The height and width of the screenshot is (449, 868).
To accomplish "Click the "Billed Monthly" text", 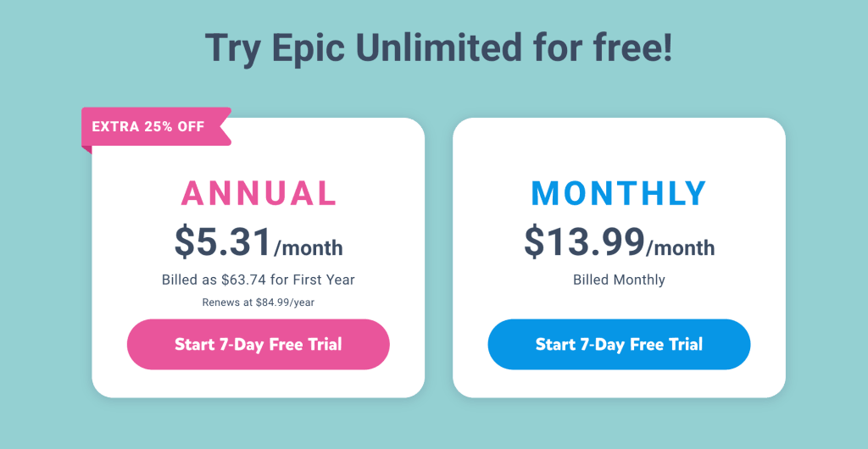I will (x=619, y=280).
